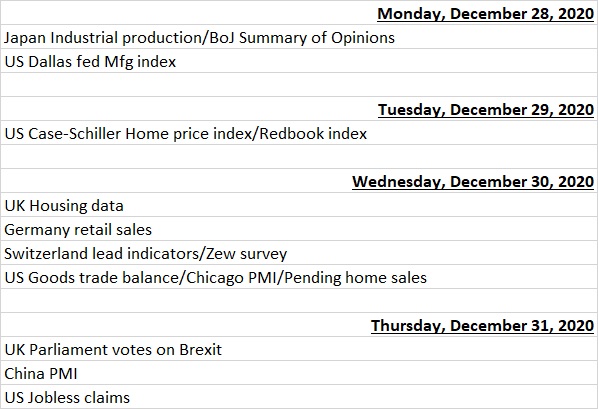Select the Wednesday, December 30, 2020 header

(x=299, y=181)
